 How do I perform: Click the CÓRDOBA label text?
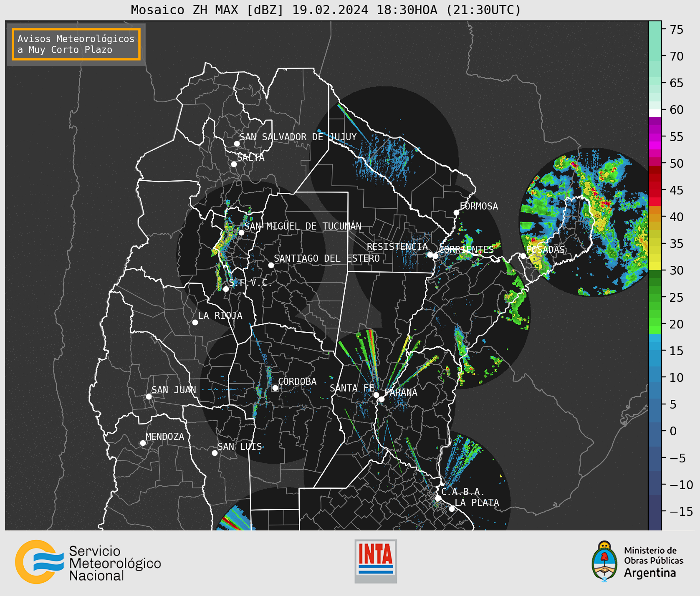[297, 381]
